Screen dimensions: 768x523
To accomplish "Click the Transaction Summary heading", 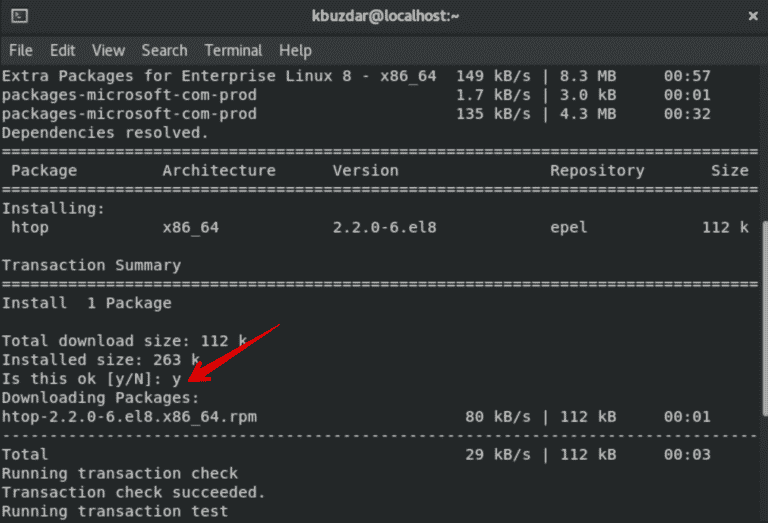I will pos(91,265).
